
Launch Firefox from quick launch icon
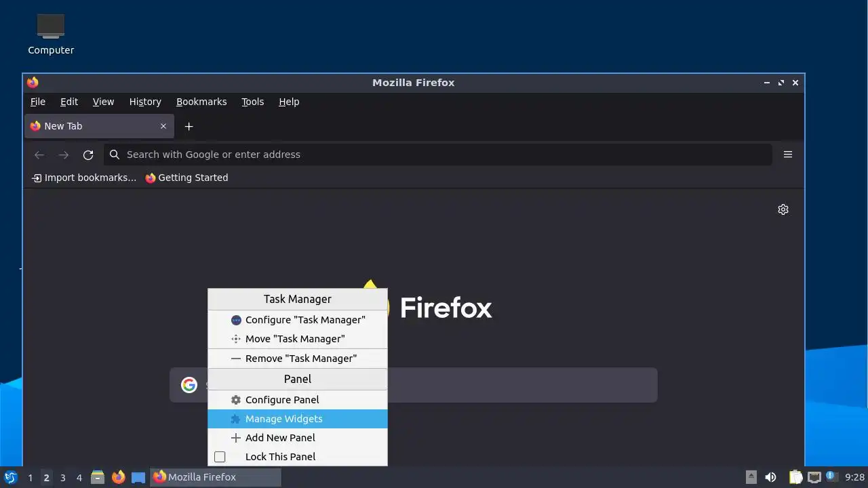118,477
